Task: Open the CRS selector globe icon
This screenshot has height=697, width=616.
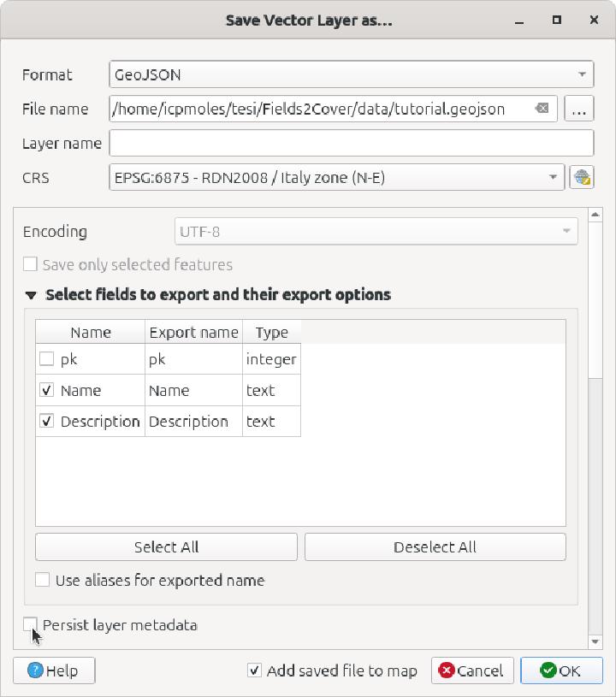Action: (581, 177)
